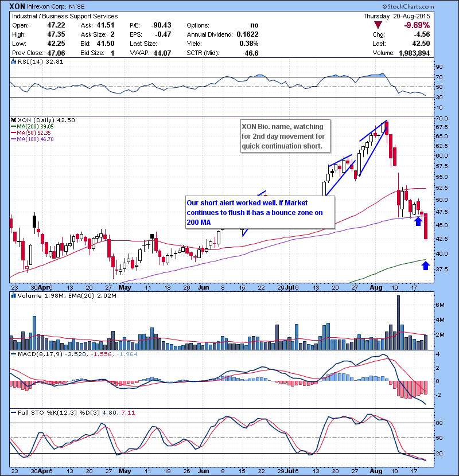This screenshot has width=459, height=476.
Task: Click the volume bars icon beside Volume 1.98M
Action: [x=14, y=295]
